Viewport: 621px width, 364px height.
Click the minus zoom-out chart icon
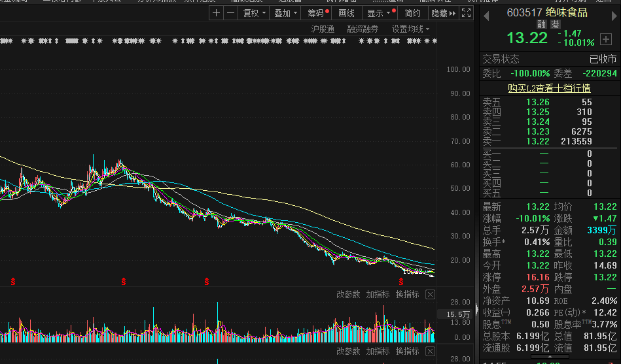pyautogui.click(x=230, y=13)
